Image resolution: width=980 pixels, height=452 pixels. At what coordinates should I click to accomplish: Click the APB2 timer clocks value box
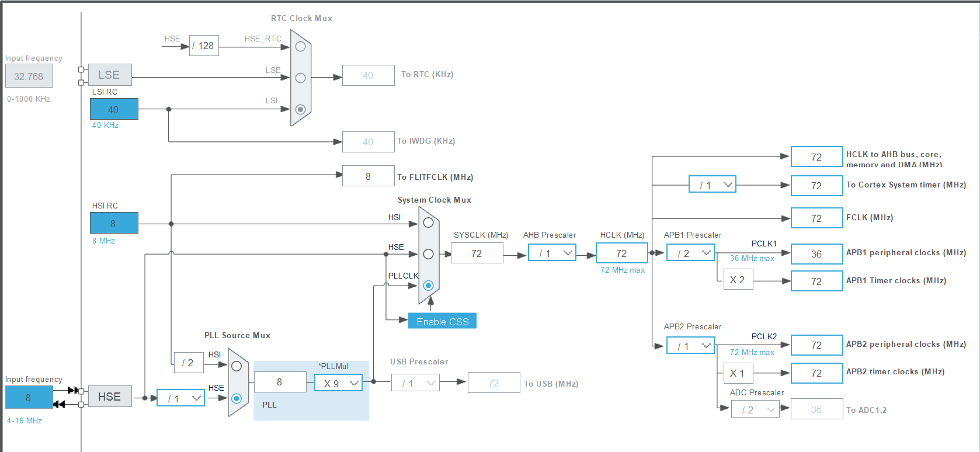816,373
